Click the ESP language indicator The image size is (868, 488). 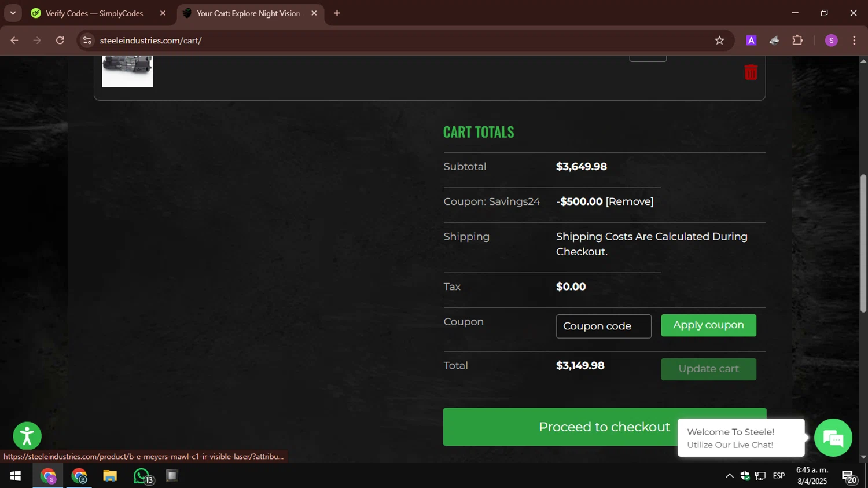(x=779, y=476)
